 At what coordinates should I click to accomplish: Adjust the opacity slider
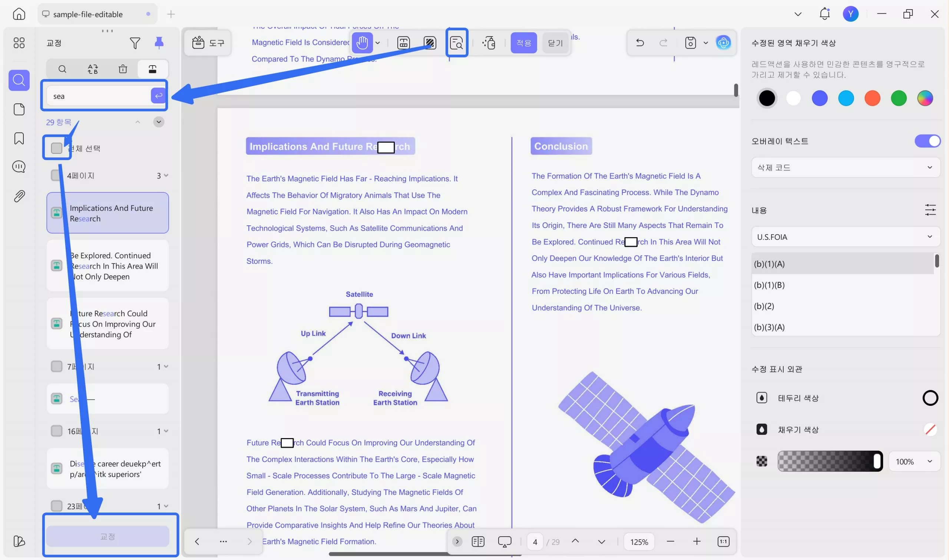point(830,461)
